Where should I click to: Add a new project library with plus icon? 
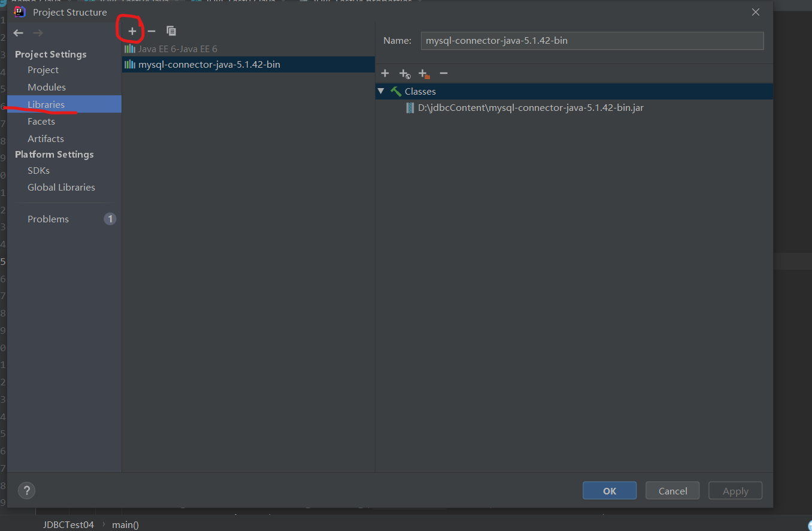[x=132, y=31]
